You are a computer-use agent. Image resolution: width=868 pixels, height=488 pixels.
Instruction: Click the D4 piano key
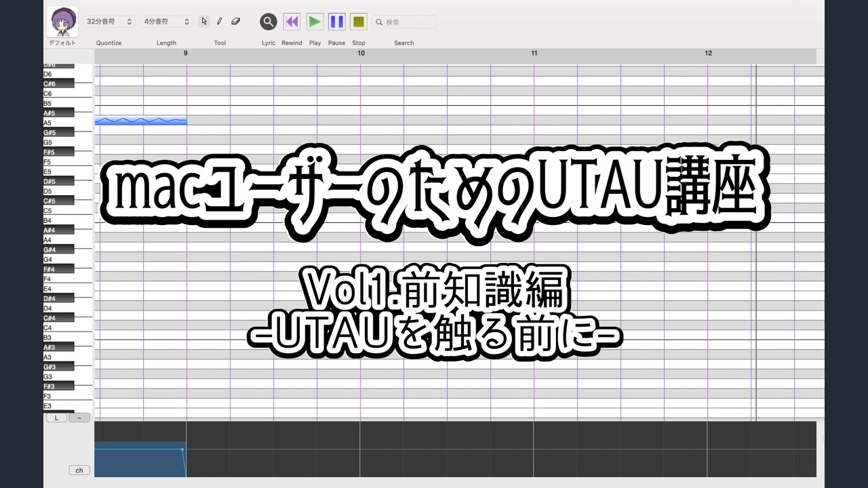(68, 308)
